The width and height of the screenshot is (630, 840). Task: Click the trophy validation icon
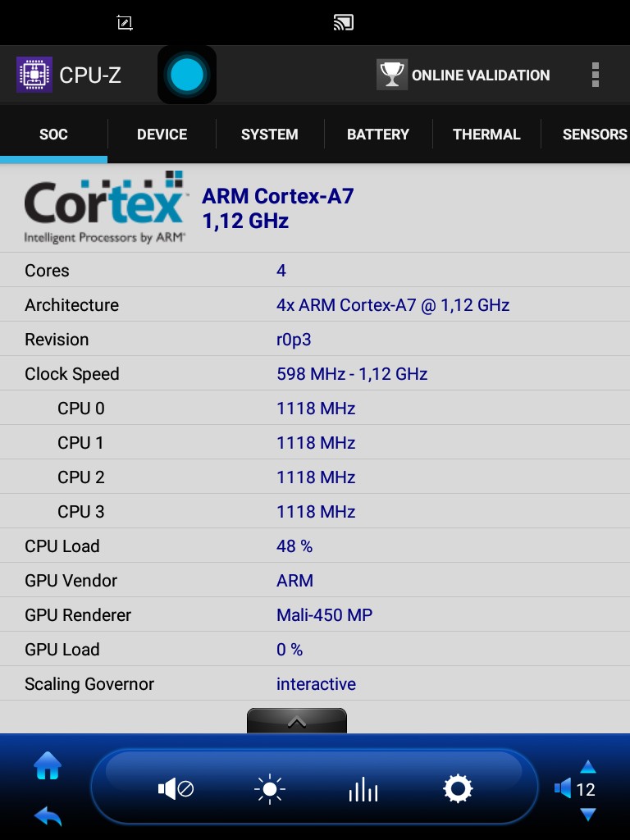coord(391,75)
